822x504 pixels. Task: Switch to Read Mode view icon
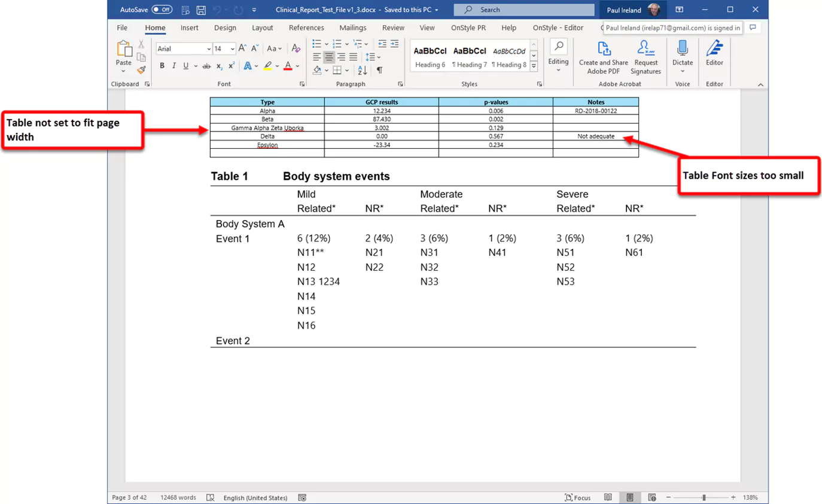point(608,497)
